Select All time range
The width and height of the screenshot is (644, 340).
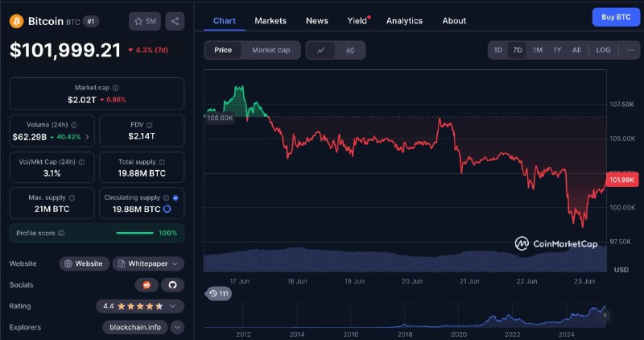tap(576, 50)
